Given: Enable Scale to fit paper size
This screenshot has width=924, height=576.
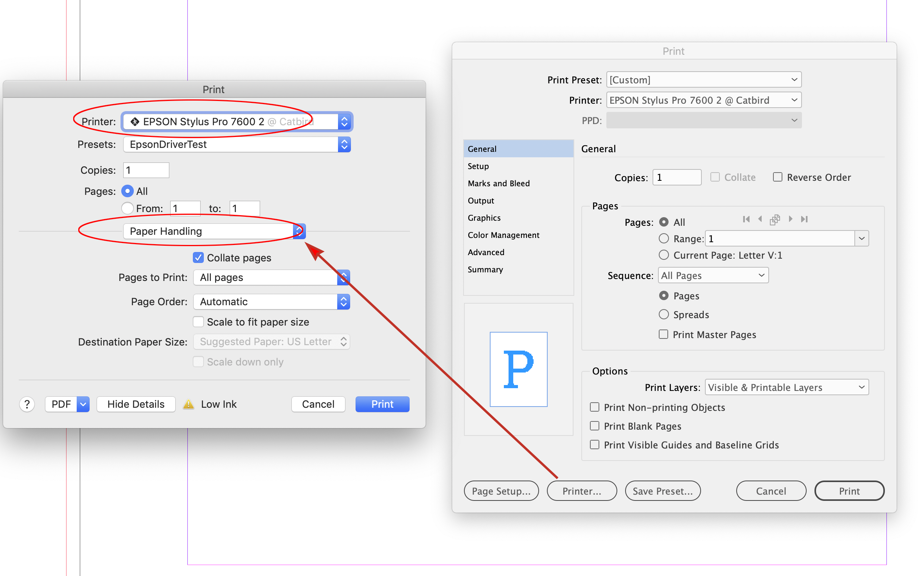Looking at the screenshot, I should tap(198, 321).
